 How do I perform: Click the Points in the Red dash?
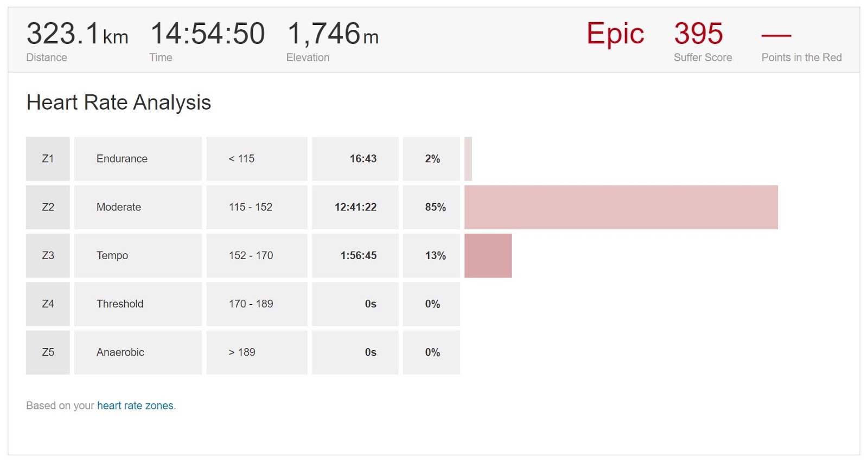coord(776,36)
